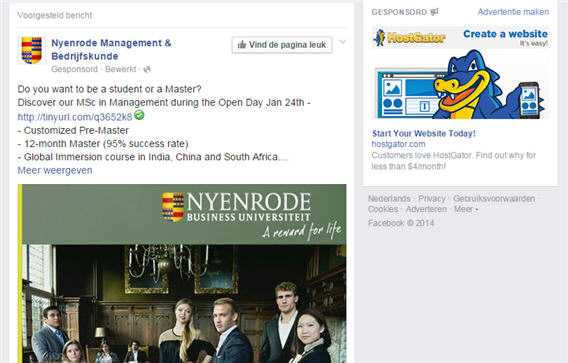Open the Nyenrode Business Universiteit ad image

[x=182, y=274]
